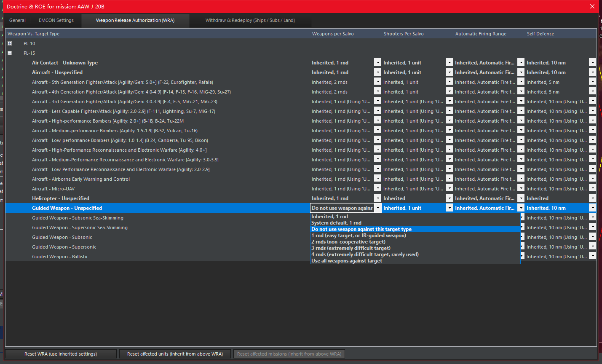The height and width of the screenshot is (364, 602).
Task: Open Self Defence dropdown for Helicopter - Unspecified
Action: [592, 198]
